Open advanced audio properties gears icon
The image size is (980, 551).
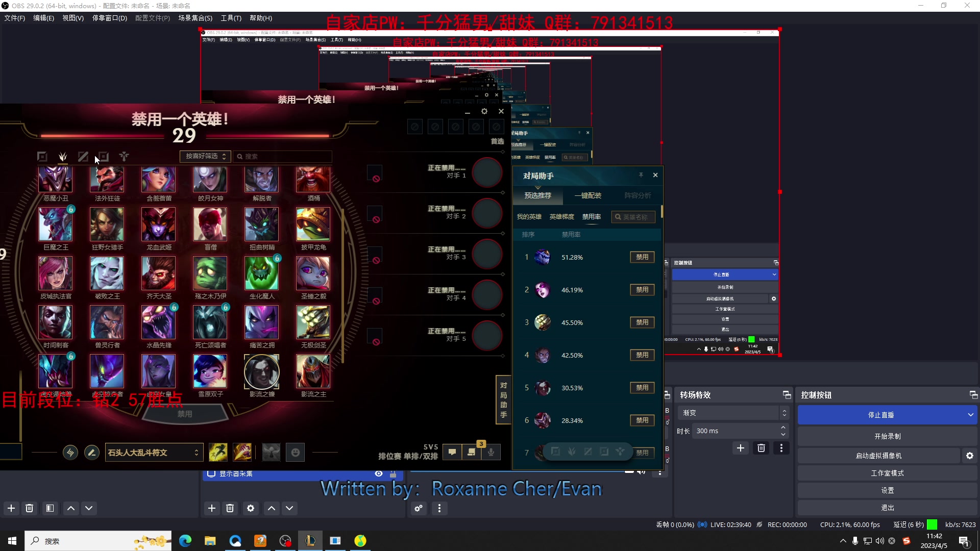coord(419,508)
